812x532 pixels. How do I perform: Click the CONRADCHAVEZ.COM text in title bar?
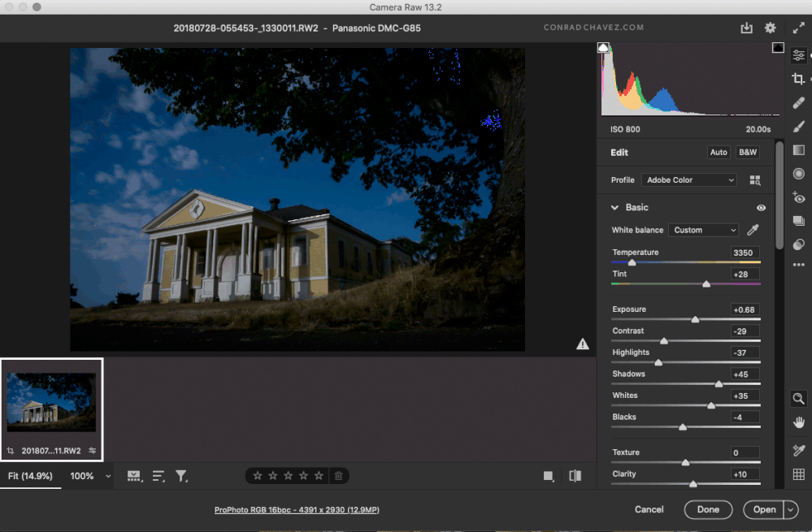click(594, 27)
